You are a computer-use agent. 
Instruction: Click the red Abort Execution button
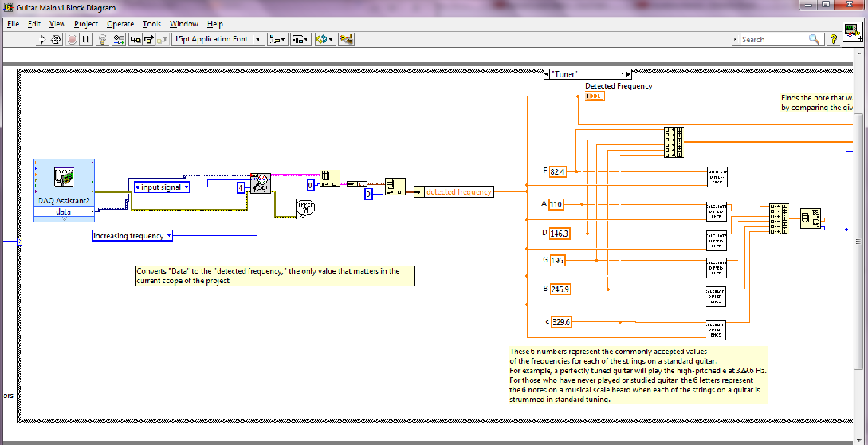coord(72,39)
